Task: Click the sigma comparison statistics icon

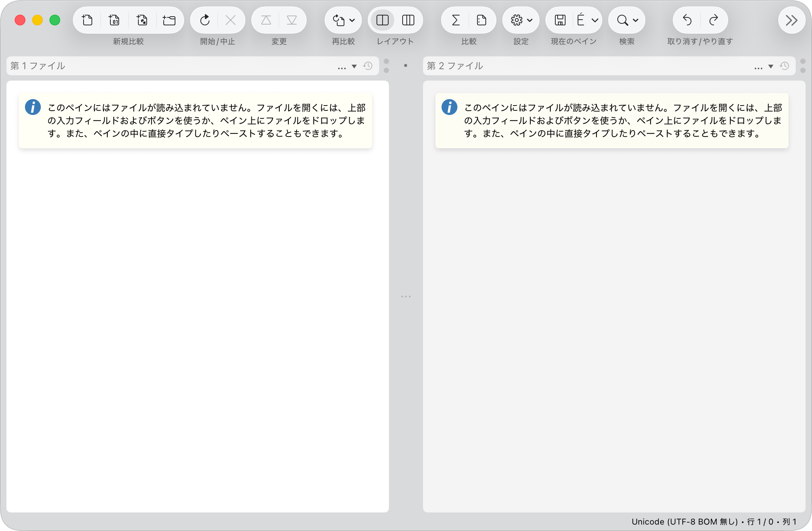Action: [x=456, y=20]
